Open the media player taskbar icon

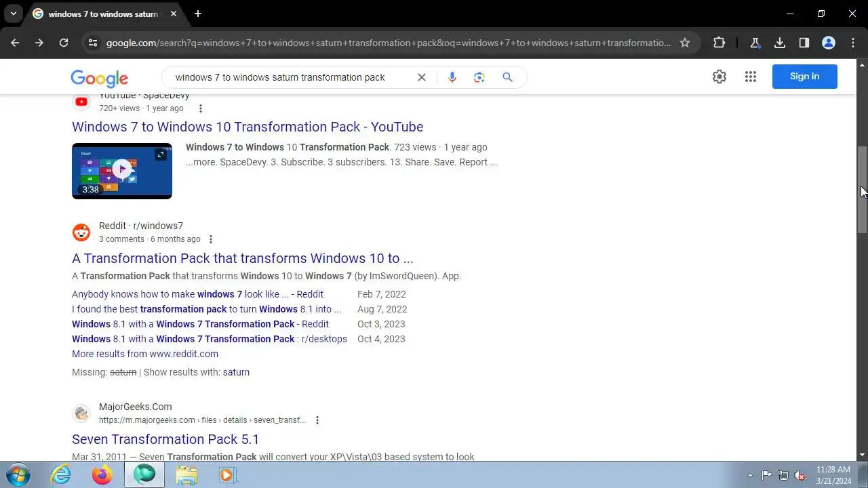(x=227, y=475)
